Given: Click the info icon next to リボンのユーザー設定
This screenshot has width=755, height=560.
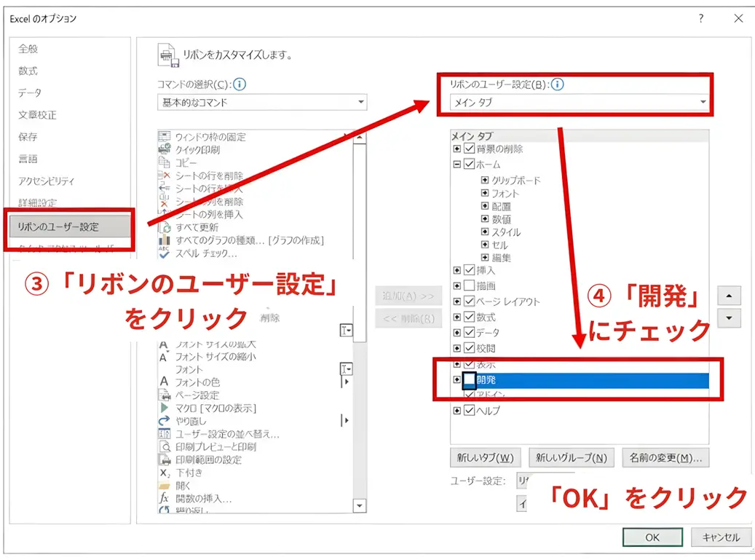Looking at the screenshot, I should click(x=557, y=84).
